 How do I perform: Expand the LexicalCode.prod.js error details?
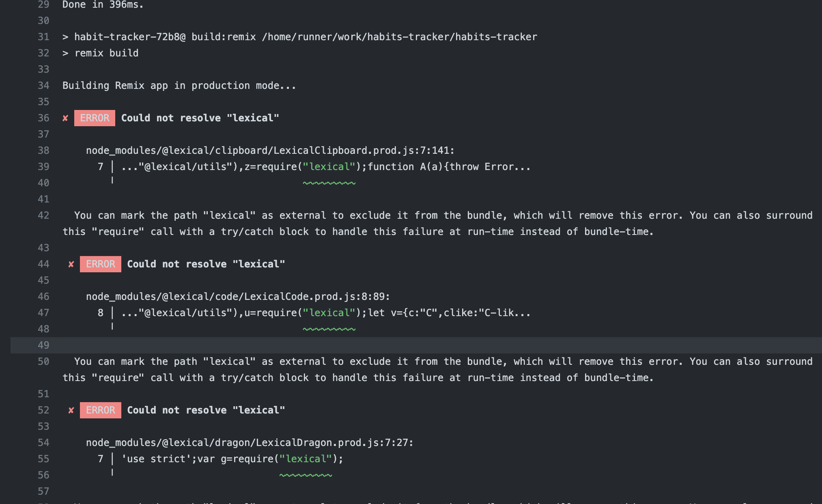206,264
